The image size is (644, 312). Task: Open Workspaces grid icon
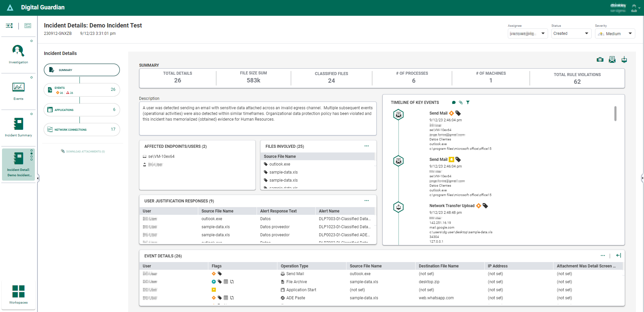click(x=18, y=291)
